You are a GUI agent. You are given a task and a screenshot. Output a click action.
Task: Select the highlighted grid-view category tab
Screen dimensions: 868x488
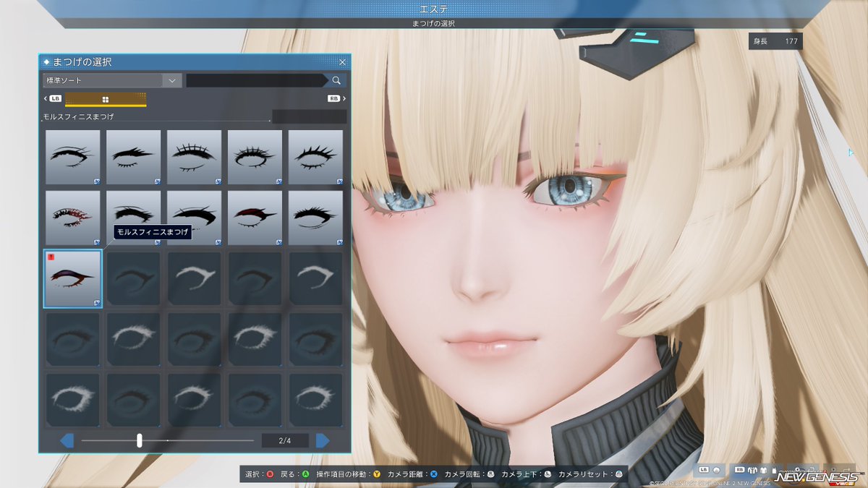click(x=106, y=99)
